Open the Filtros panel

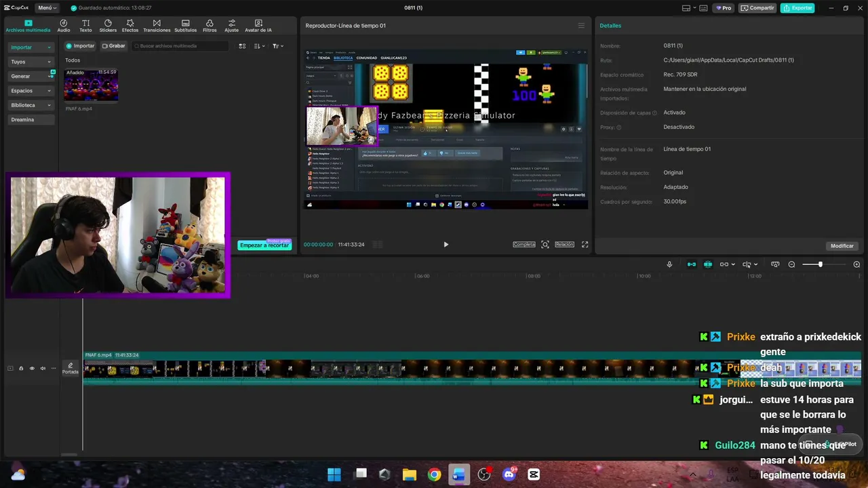210,26
